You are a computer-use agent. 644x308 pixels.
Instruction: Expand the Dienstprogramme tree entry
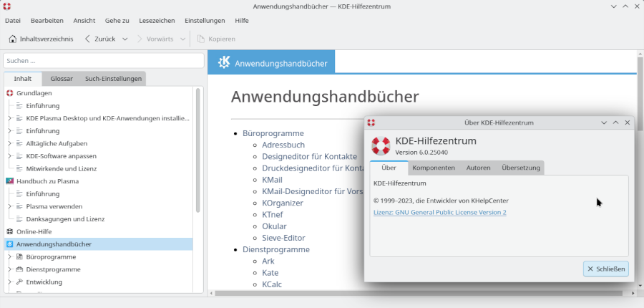pyautogui.click(x=9, y=270)
